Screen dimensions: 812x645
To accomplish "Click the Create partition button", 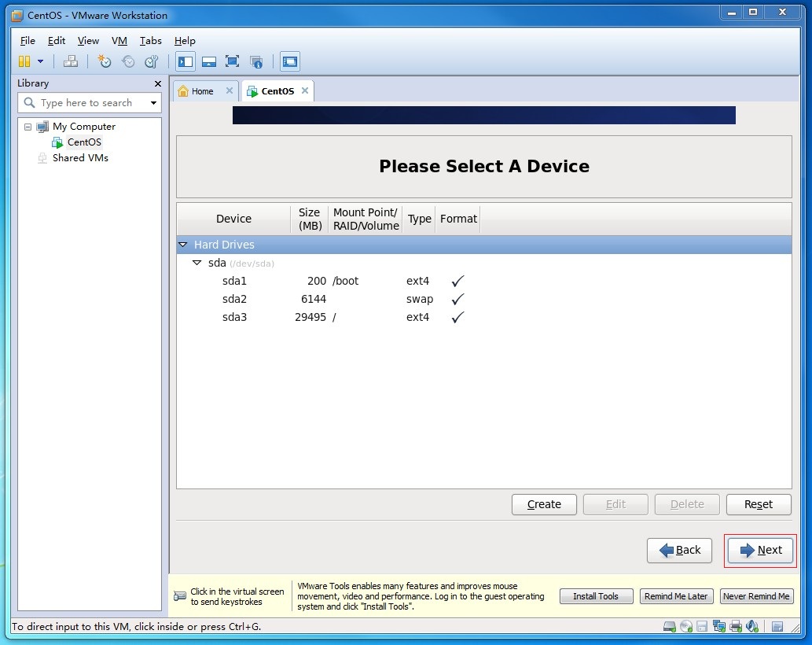I will pos(544,504).
